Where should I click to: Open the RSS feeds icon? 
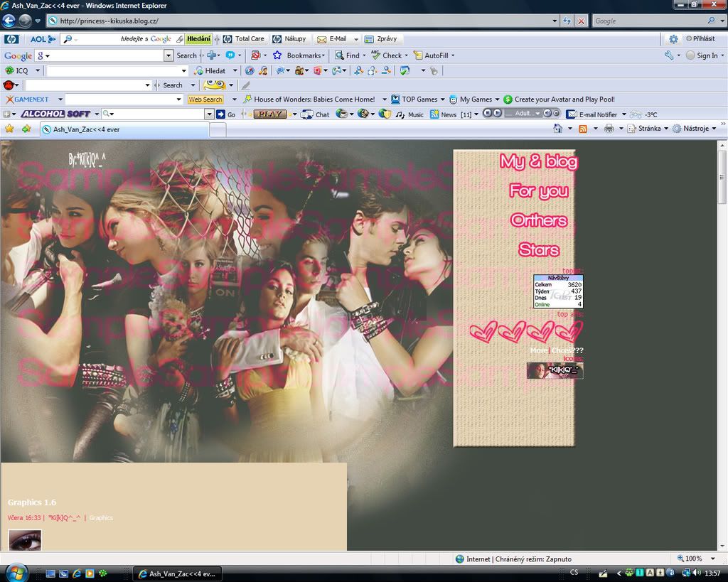point(583,129)
